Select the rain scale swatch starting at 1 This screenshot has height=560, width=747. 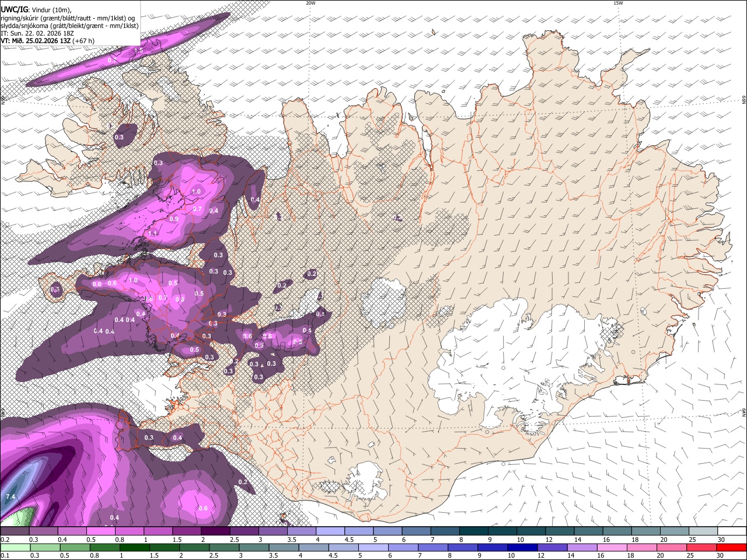(134, 548)
